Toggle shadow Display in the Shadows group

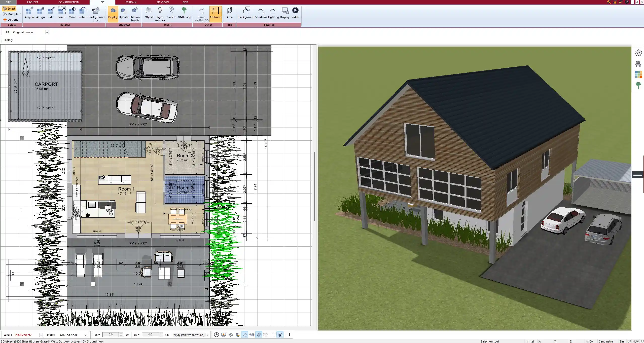tap(113, 13)
